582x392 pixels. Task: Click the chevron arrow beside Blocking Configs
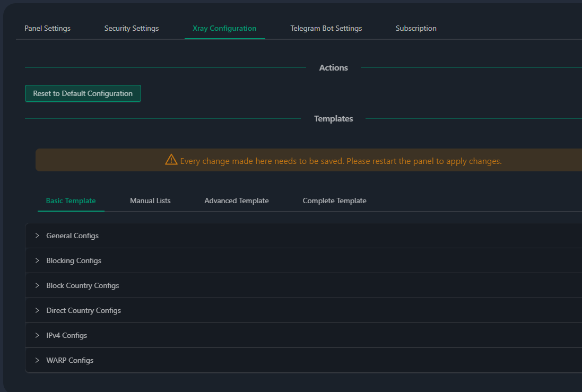click(37, 260)
